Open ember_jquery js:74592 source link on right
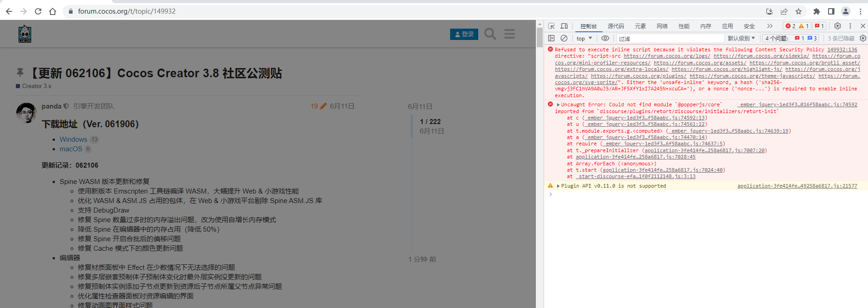868x308 pixels. click(797, 104)
